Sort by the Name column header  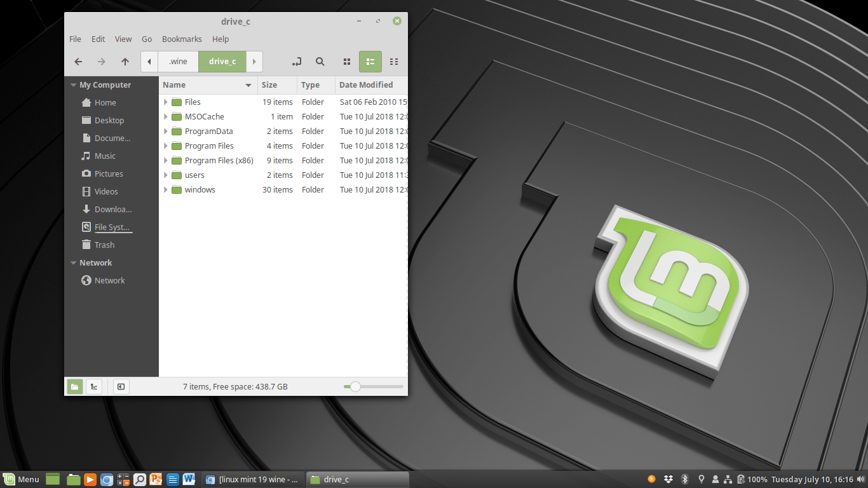[208, 85]
